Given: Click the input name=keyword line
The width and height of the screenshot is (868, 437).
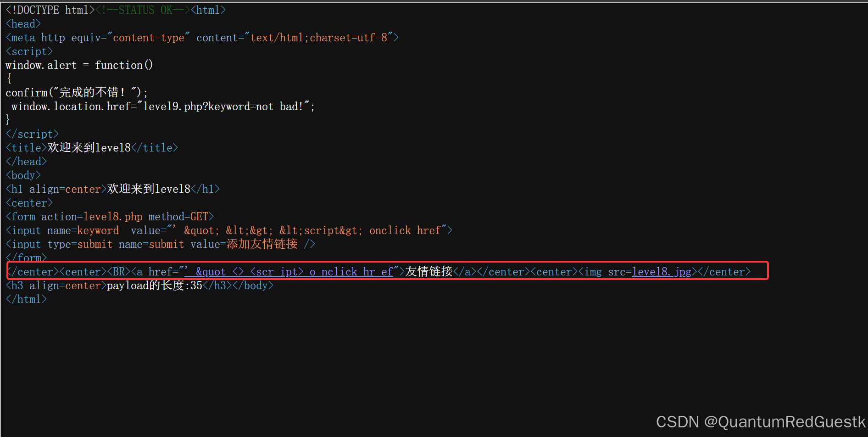Looking at the screenshot, I should (x=229, y=230).
